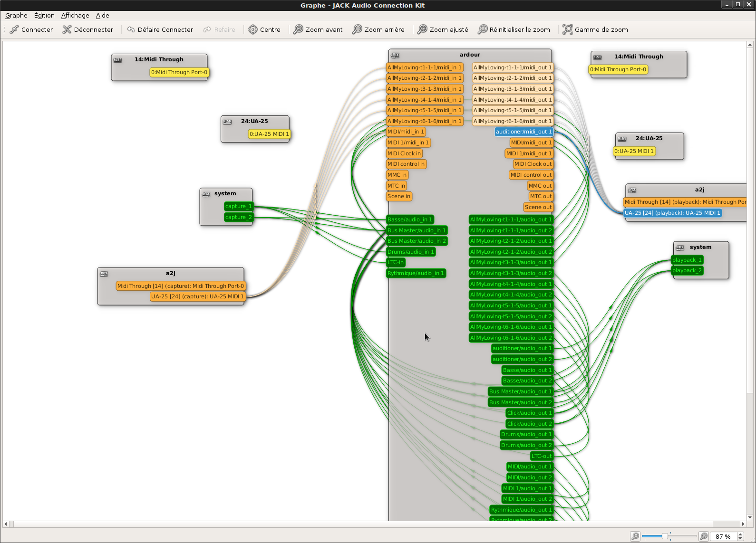This screenshot has height=543, width=756.
Task: Select the auditioner/midi_out 1 port
Action: (x=524, y=132)
